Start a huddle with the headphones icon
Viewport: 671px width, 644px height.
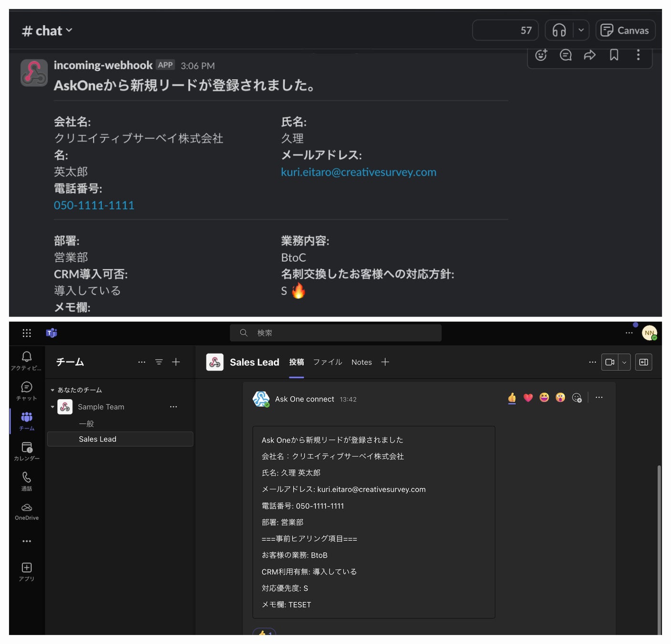pyautogui.click(x=559, y=31)
